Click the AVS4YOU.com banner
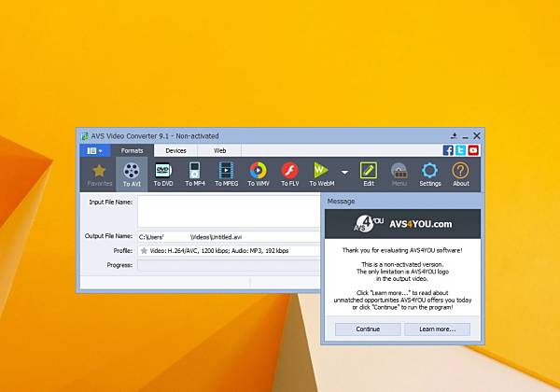The image size is (560, 392). 402,224
